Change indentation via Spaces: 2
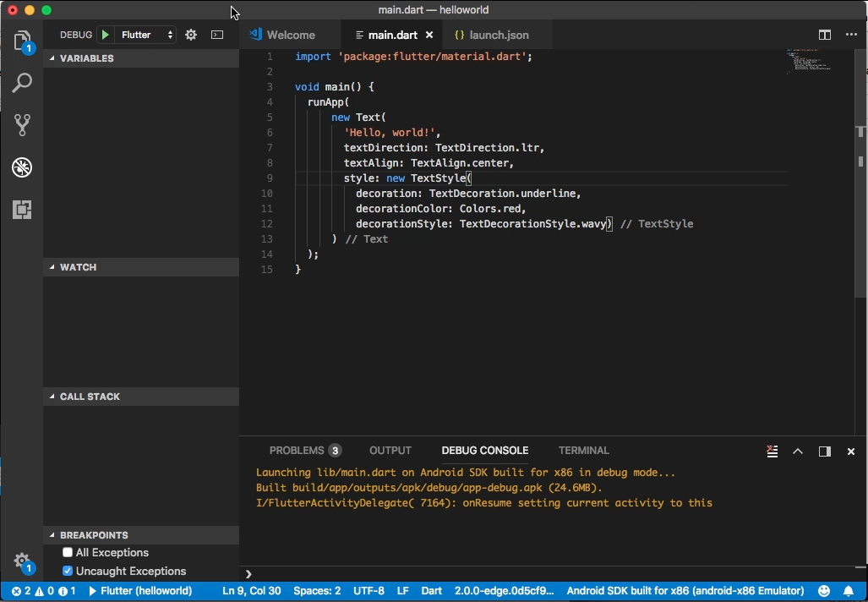The height and width of the screenshot is (602, 868). point(317,591)
